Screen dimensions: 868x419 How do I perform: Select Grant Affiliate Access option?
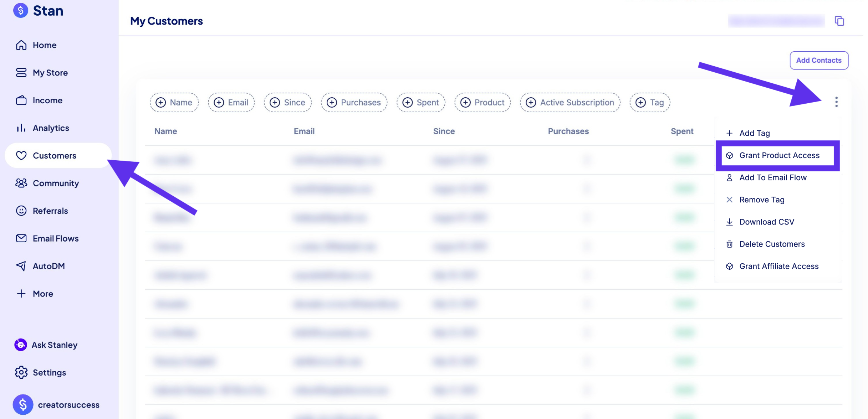(772, 266)
